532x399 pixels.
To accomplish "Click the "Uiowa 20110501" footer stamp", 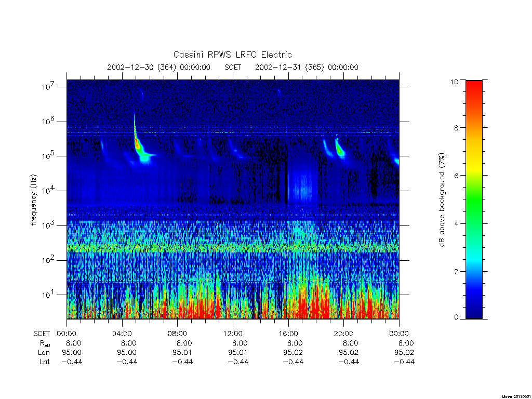I will point(517,396).
